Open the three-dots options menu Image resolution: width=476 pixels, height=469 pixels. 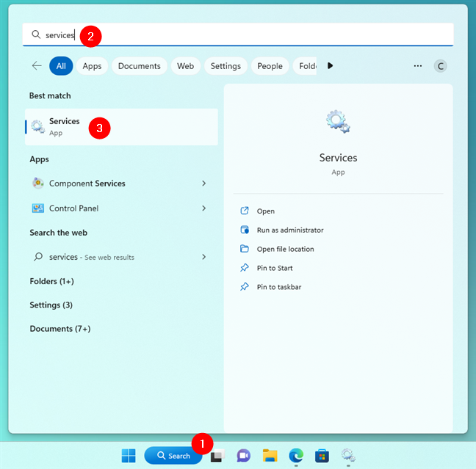(x=418, y=66)
